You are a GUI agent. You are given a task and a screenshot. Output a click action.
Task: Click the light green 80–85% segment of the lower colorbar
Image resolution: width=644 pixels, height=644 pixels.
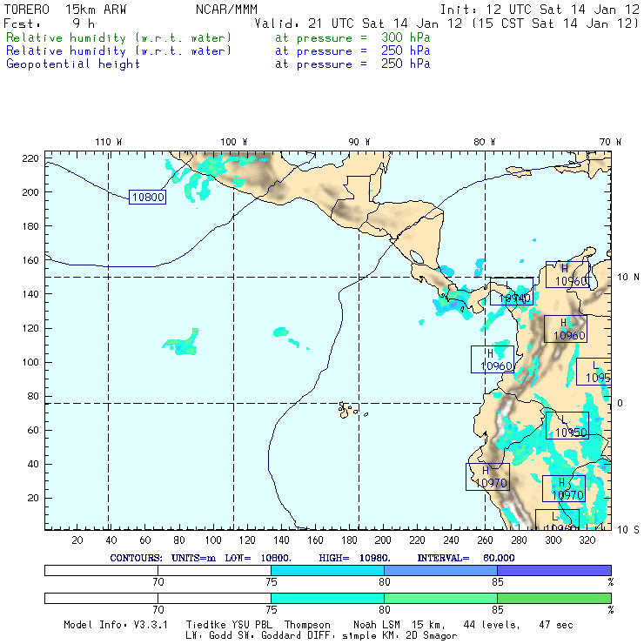pyautogui.click(x=440, y=598)
